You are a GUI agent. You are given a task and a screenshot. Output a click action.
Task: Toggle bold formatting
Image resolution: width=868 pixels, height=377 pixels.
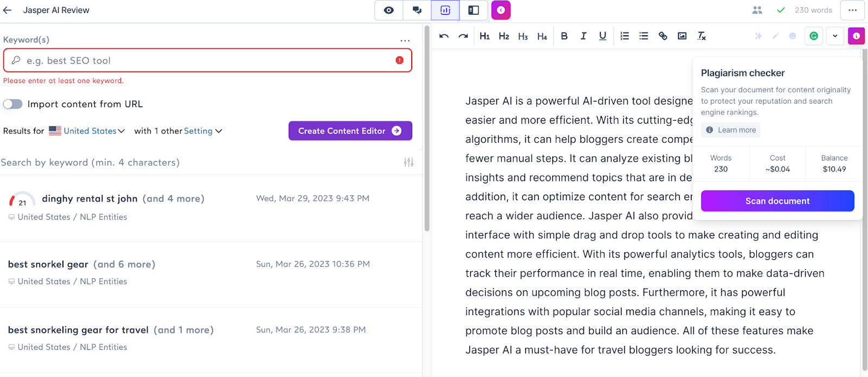564,36
